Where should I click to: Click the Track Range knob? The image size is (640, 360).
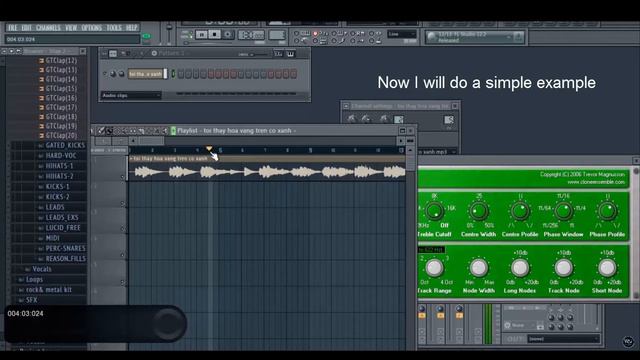(x=434, y=268)
